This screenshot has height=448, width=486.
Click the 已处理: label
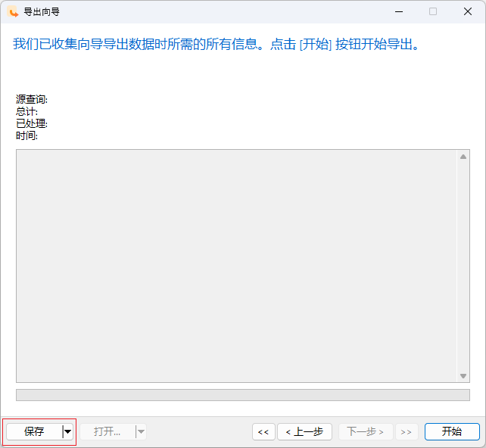click(x=32, y=123)
